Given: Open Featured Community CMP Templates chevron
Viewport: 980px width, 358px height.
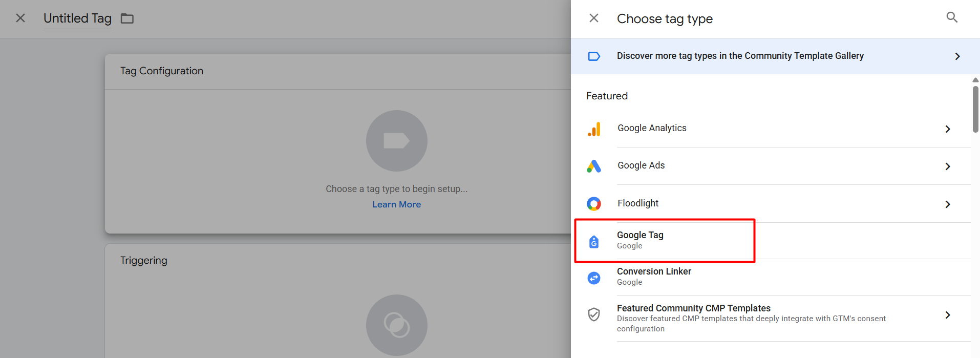Looking at the screenshot, I should click(x=948, y=315).
